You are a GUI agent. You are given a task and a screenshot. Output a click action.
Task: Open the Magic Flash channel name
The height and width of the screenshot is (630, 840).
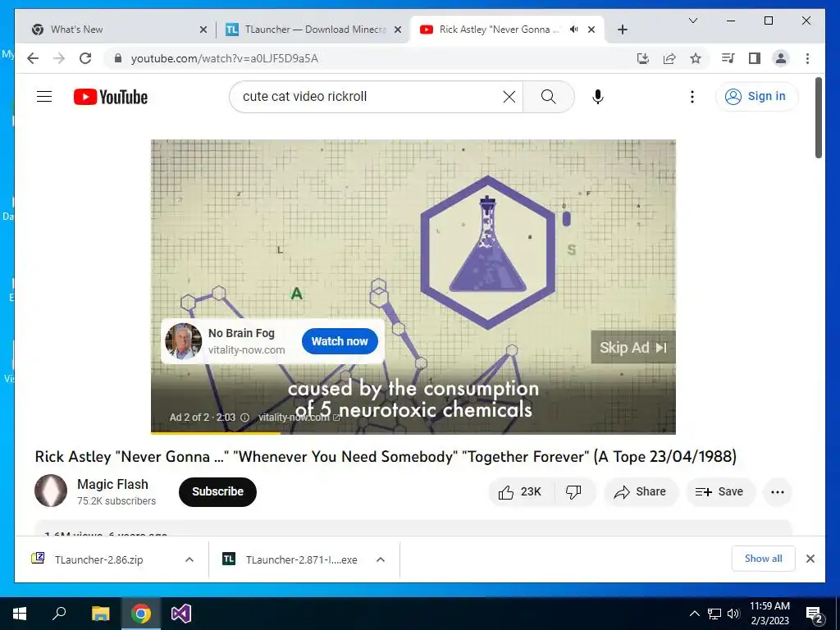tap(112, 484)
